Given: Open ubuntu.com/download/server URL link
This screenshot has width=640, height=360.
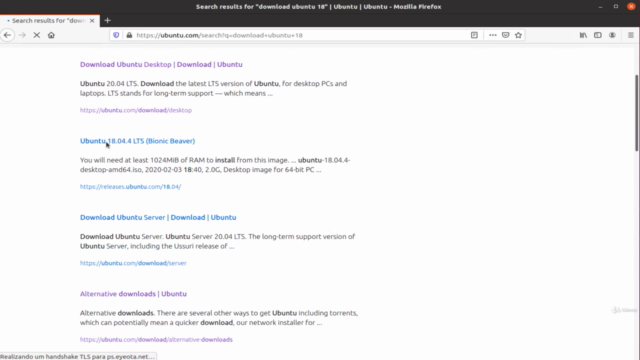Looking at the screenshot, I should (133, 263).
